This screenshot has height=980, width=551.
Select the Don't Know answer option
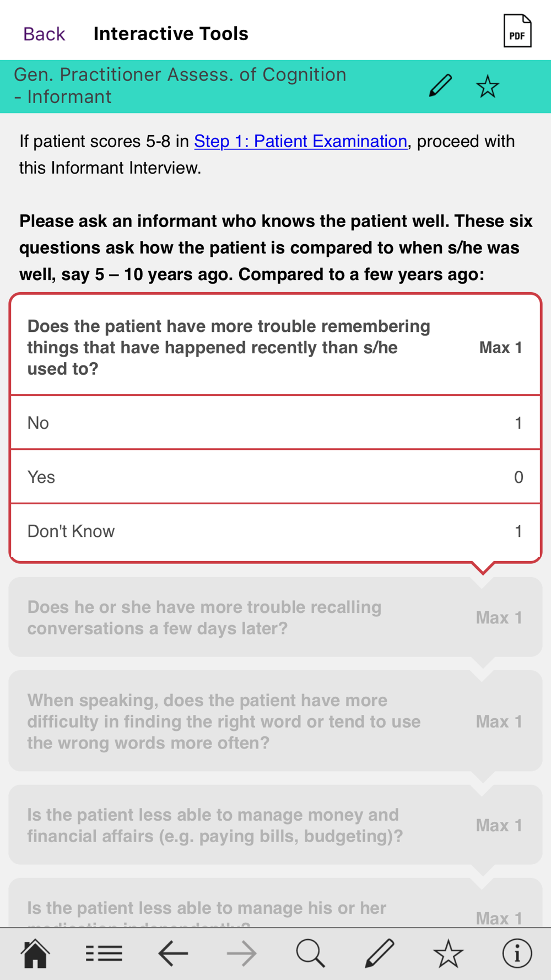click(x=275, y=531)
